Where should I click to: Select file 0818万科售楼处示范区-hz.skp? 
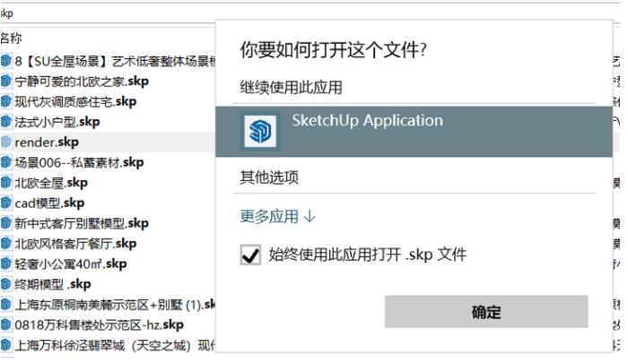[x=99, y=325]
